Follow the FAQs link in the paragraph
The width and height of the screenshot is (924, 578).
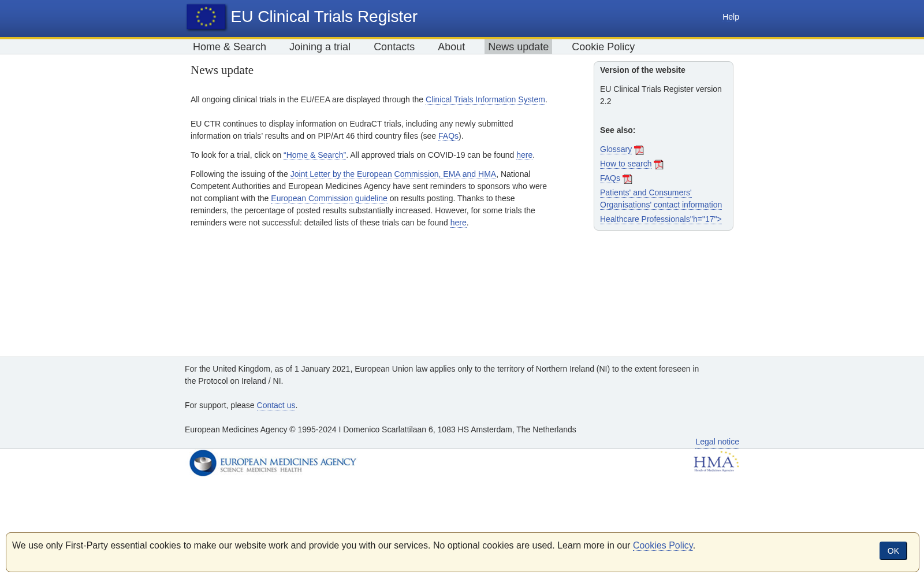click(448, 136)
